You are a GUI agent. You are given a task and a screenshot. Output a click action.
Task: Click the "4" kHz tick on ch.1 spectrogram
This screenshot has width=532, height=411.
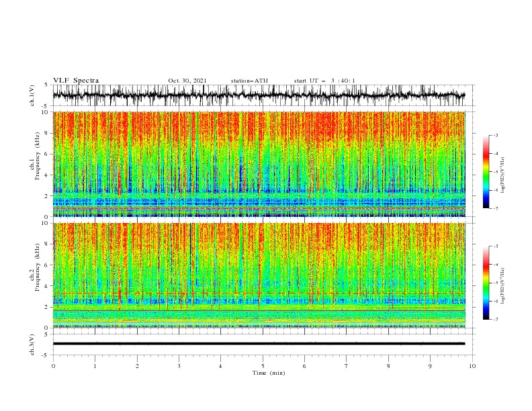coord(46,175)
